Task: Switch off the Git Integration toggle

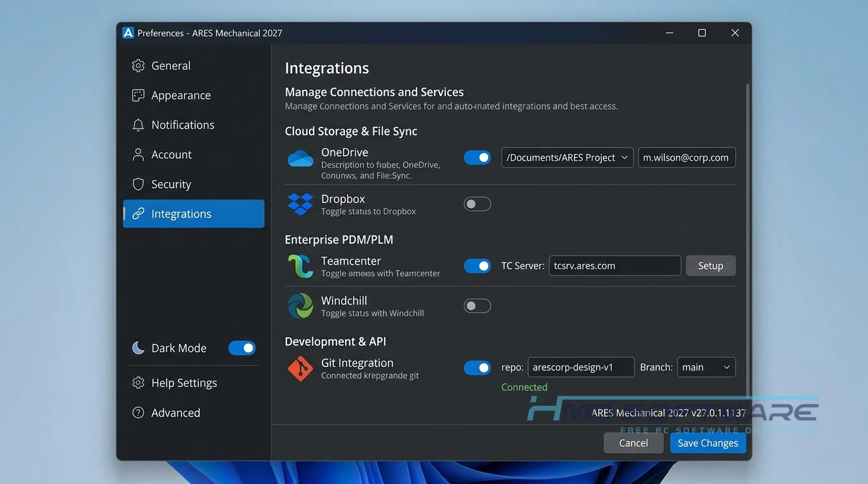Action: tap(478, 367)
